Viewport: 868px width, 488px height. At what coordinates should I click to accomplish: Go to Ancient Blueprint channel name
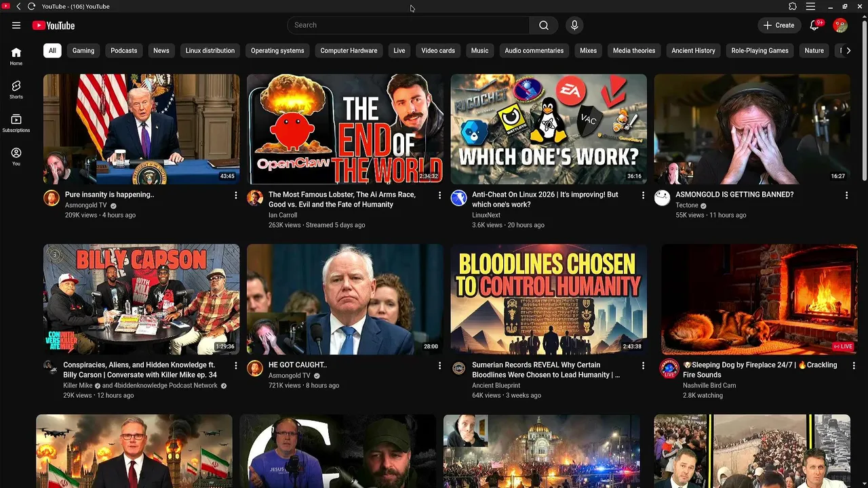coord(496,386)
